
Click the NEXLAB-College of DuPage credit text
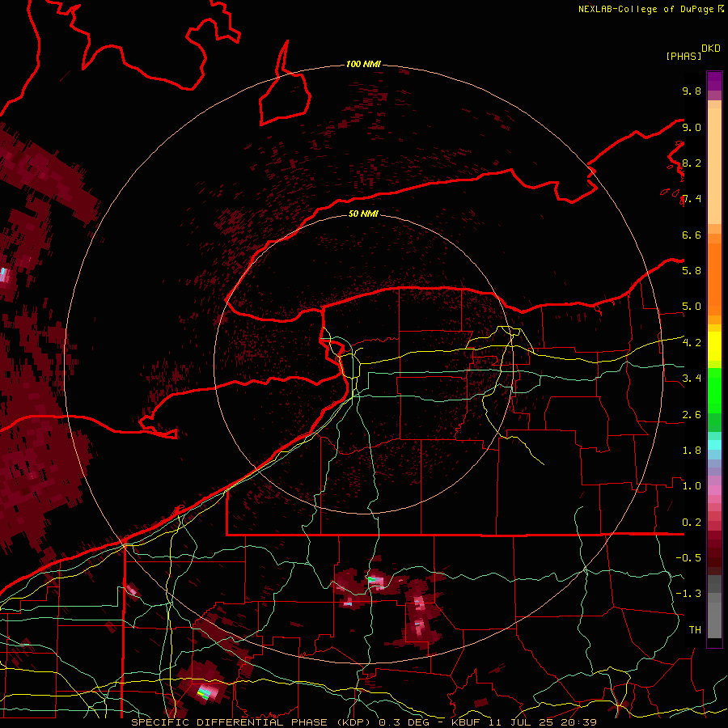pyautogui.click(x=645, y=9)
